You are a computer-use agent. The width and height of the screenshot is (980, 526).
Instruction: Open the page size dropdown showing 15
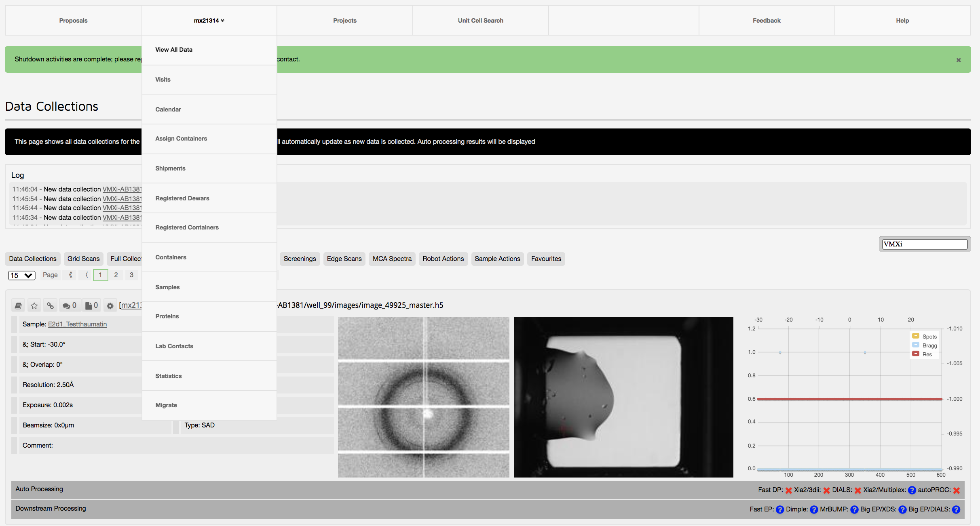click(x=21, y=275)
